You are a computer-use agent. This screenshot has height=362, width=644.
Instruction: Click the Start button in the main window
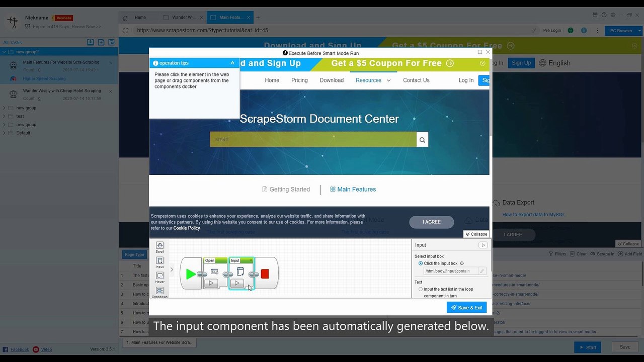tap(588, 347)
